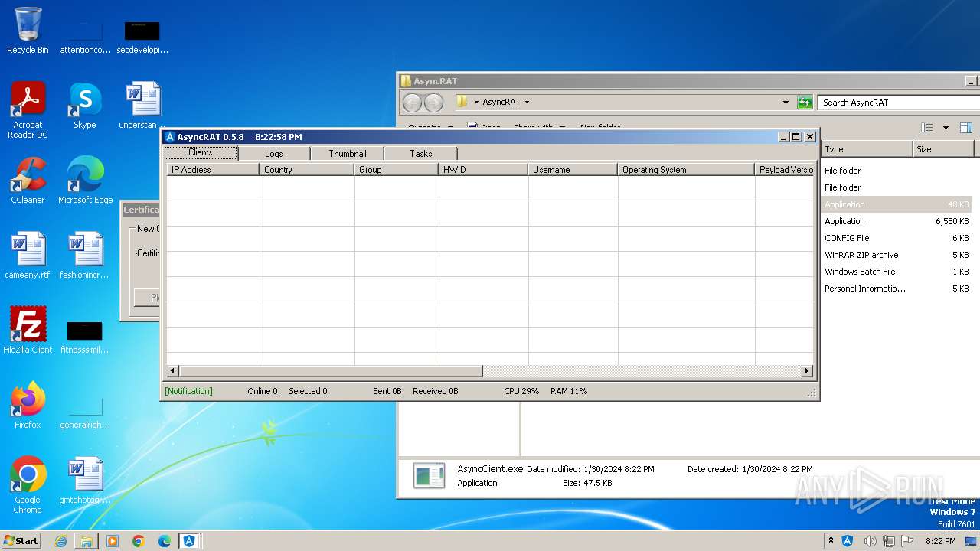
Task: Toggle the Explorer preview pane button
Action: click(x=966, y=128)
